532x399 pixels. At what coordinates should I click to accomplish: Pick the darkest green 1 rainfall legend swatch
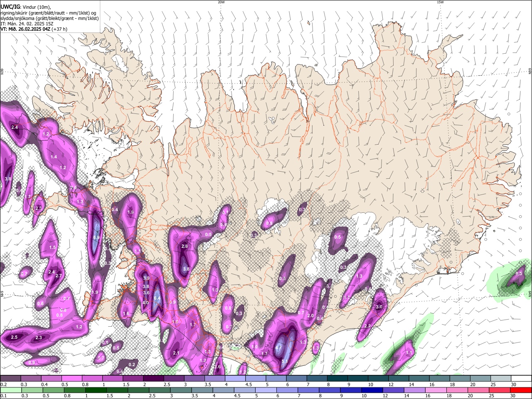pyautogui.click(x=97, y=390)
